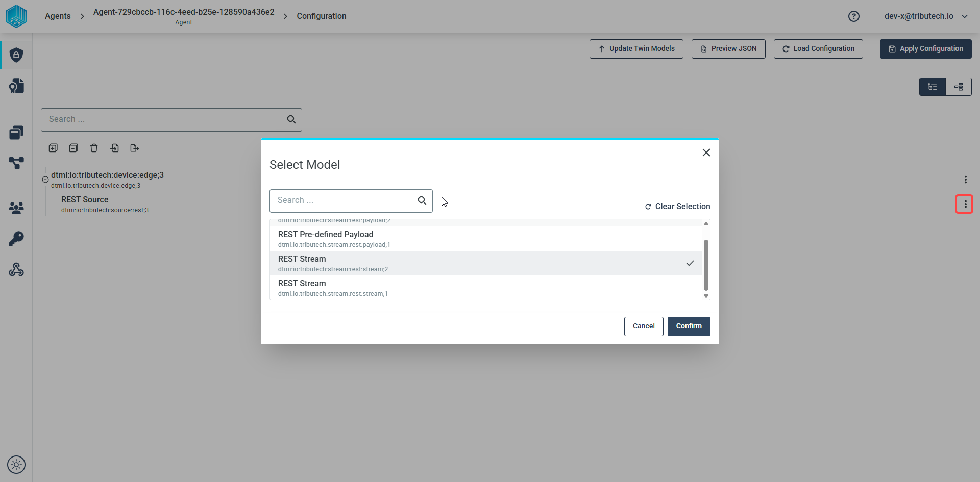Click the Select Model search field
The height and width of the screenshot is (482, 980).
point(351,201)
